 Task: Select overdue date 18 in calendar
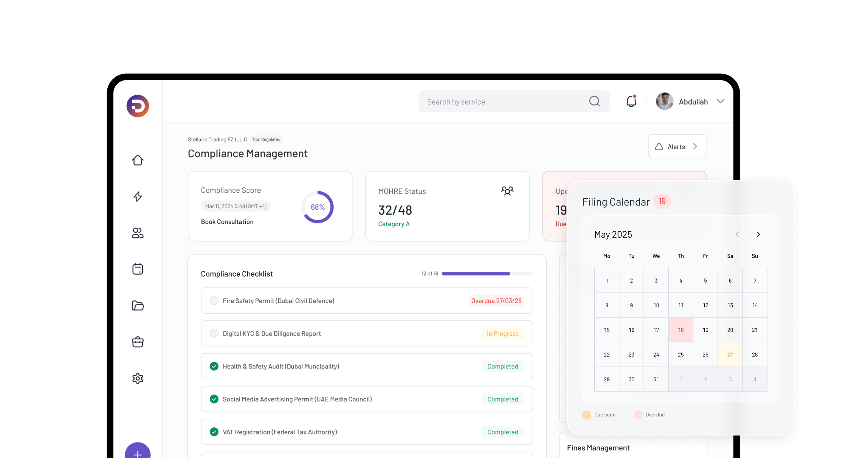(x=681, y=330)
